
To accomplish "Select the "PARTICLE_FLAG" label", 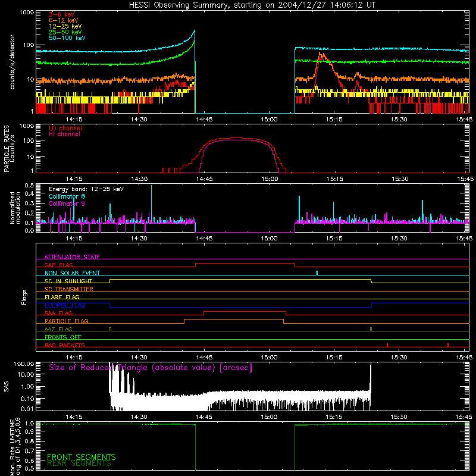I will [x=67, y=321].
